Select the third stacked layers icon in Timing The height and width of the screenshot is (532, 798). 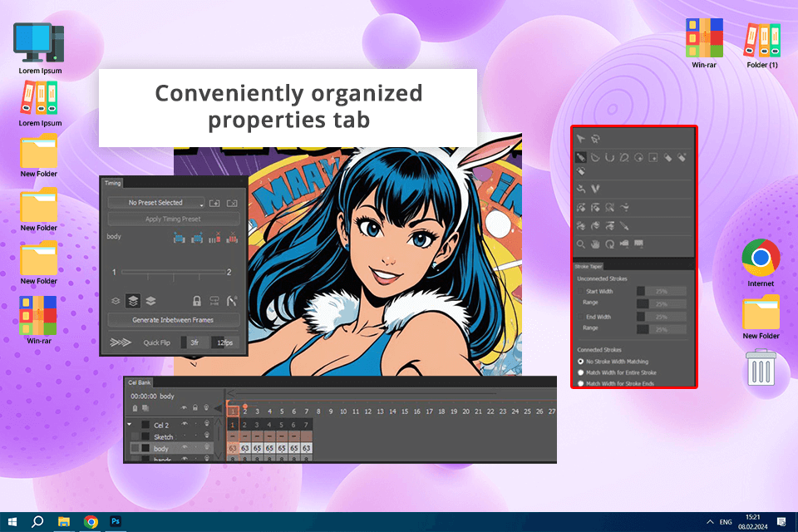(150, 301)
